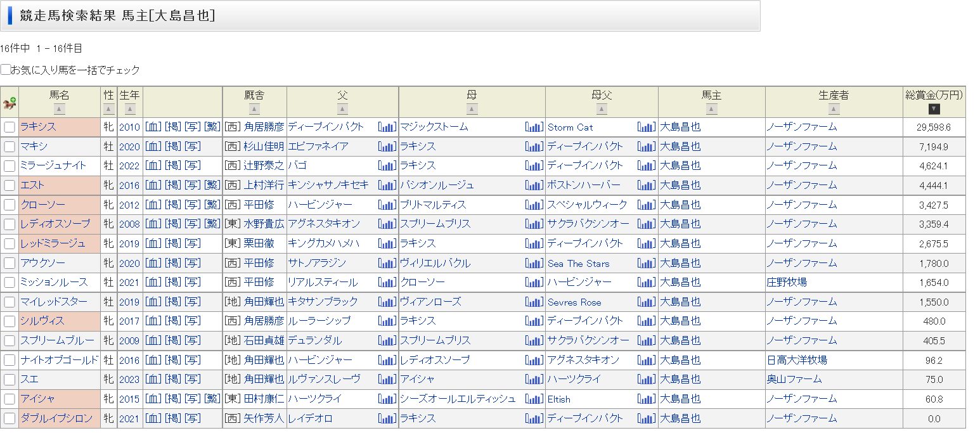Viewport: 980px width, 433px height.
Task: Open chart icon beside dam マジックストーム
Action: [x=534, y=127]
